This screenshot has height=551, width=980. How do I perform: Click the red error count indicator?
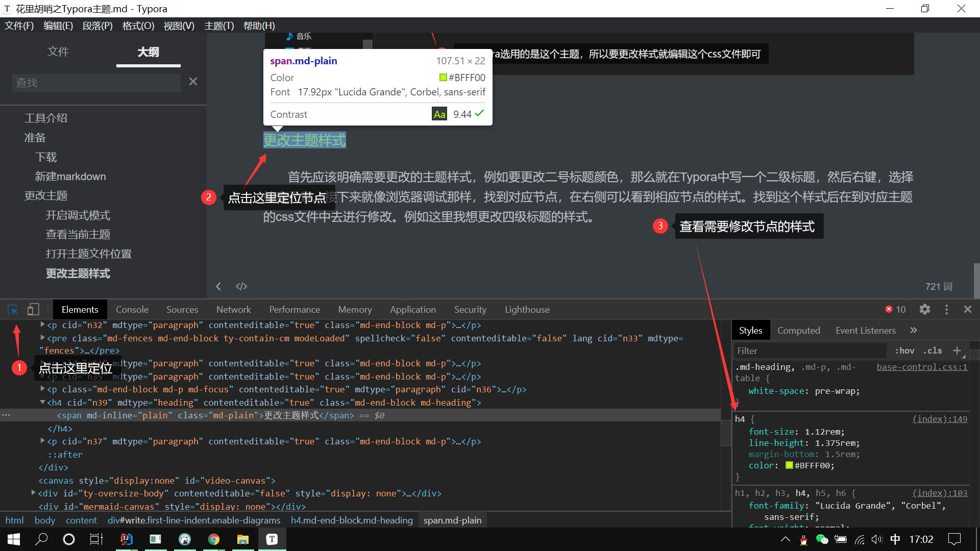coord(895,309)
